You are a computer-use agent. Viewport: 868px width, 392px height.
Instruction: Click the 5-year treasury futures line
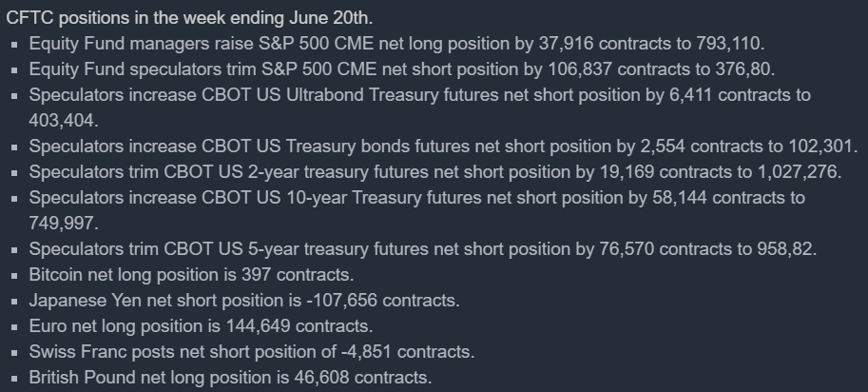pos(423,249)
